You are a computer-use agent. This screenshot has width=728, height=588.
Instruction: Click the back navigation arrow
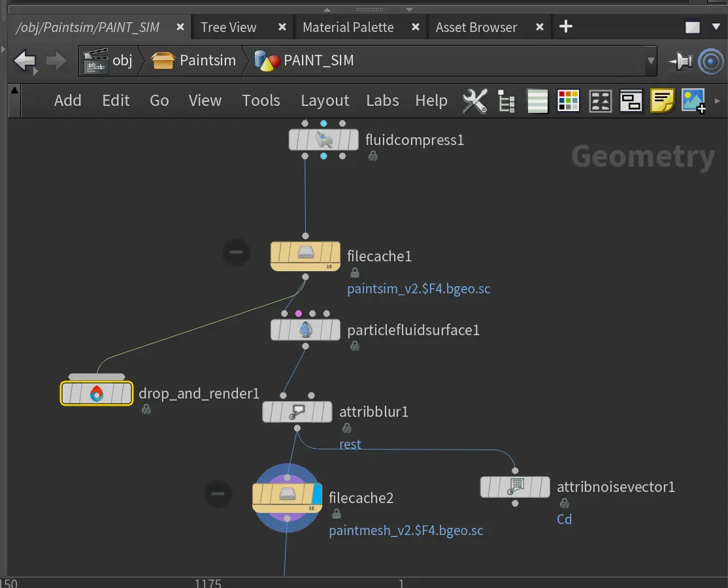tap(25, 61)
